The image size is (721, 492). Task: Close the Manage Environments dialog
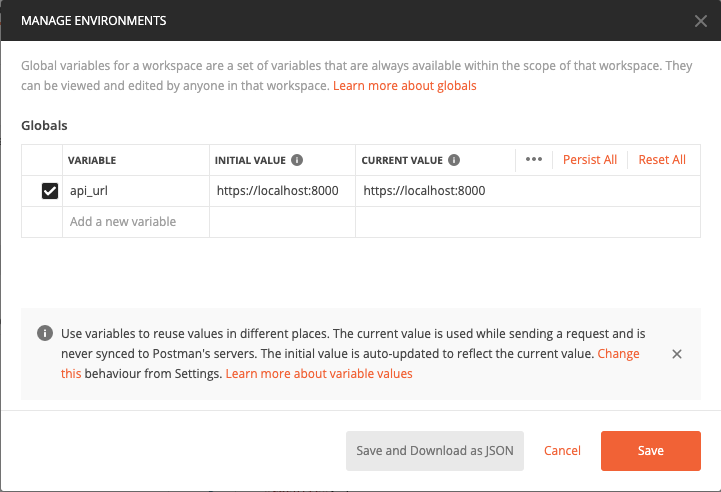click(700, 21)
